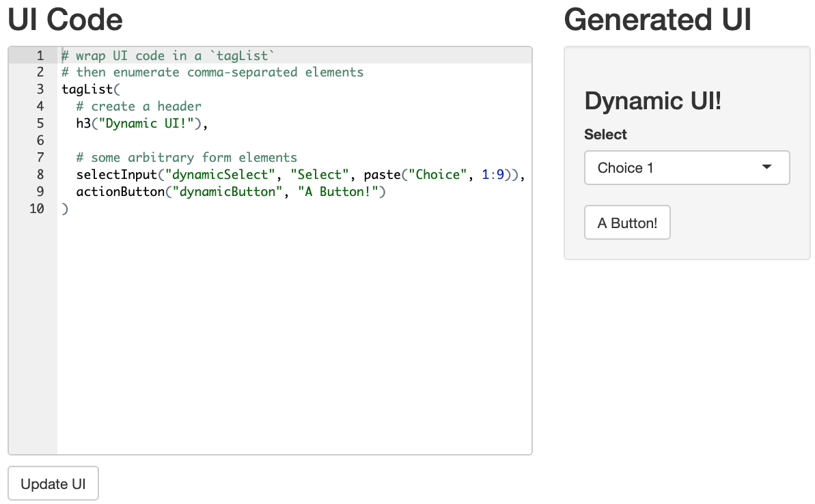Click line number 5 in gutter
The image size is (815, 504).
pos(40,124)
